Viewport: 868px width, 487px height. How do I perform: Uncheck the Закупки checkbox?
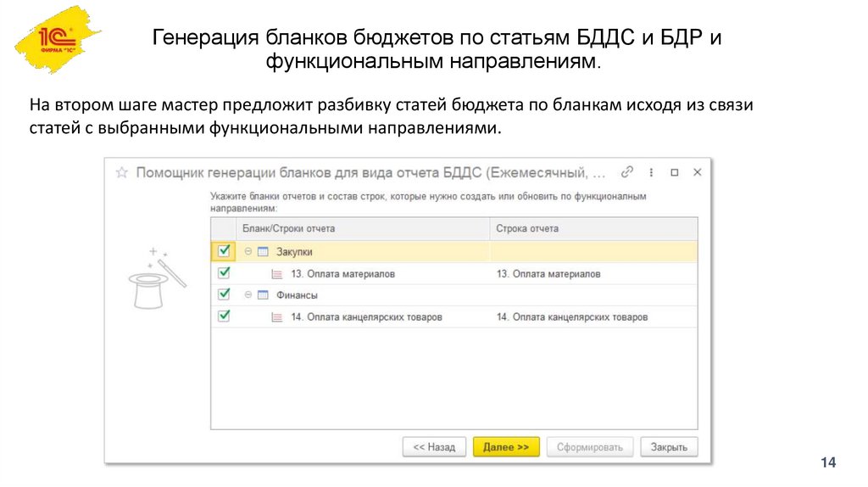click(x=224, y=251)
